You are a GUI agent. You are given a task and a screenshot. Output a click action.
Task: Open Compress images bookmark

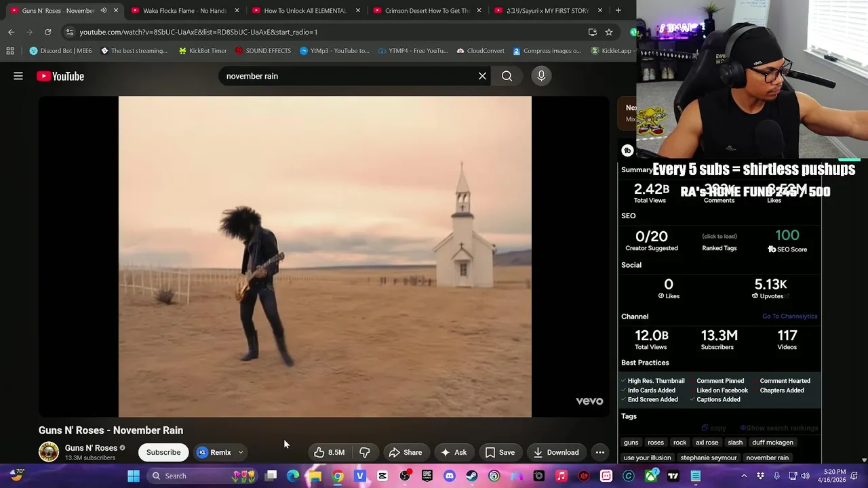pyautogui.click(x=547, y=51)
